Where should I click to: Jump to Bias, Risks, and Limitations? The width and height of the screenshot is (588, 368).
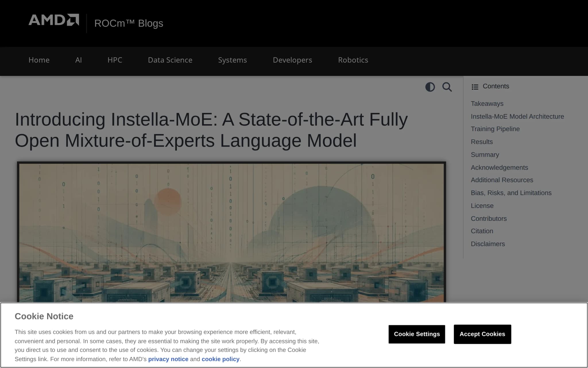tap(511, 193)
